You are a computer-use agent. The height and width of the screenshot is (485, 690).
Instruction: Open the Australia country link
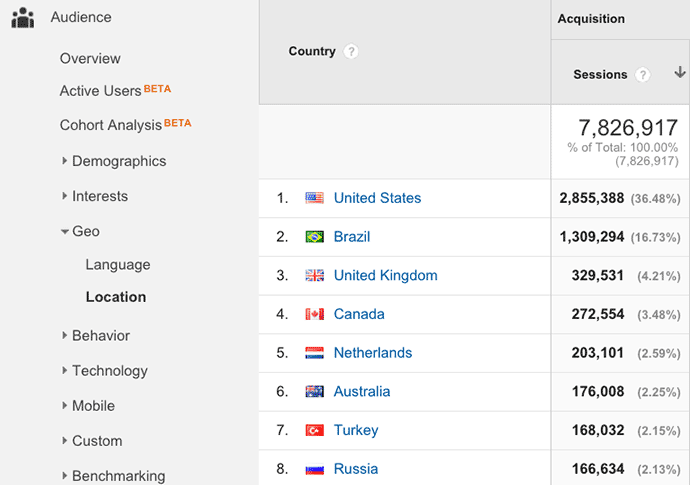362,391
